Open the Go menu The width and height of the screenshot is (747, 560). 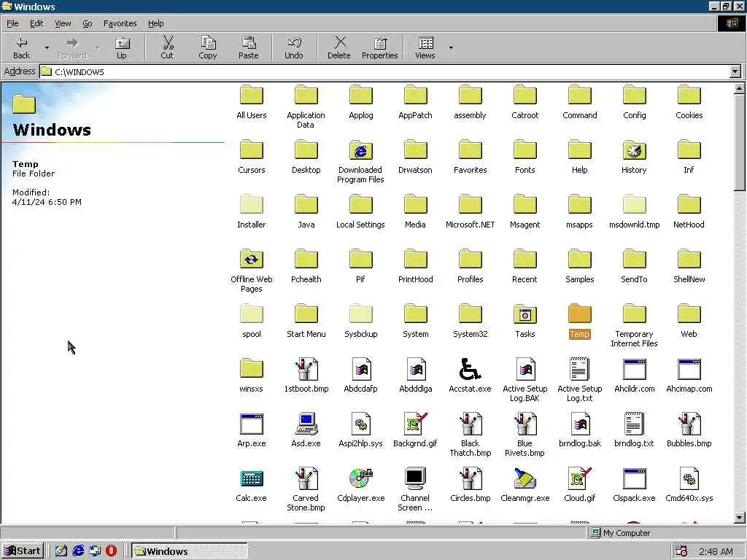click(x=88, y=23)
